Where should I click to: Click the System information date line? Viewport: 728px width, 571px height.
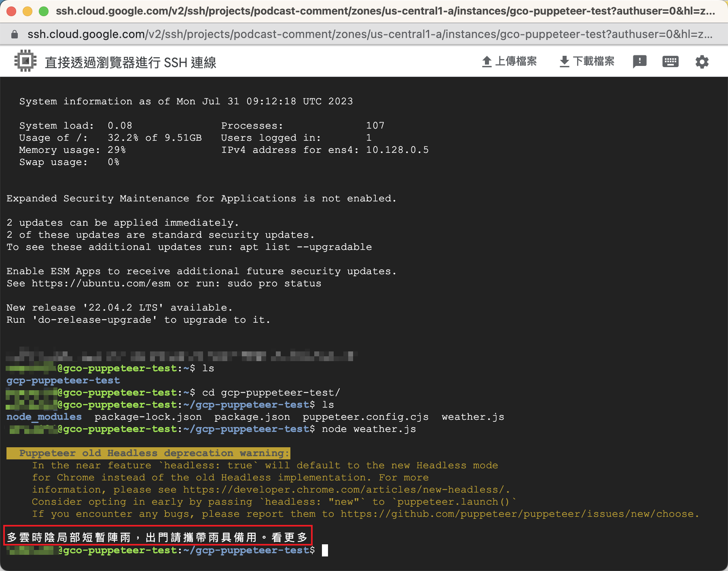pos(186,102)
